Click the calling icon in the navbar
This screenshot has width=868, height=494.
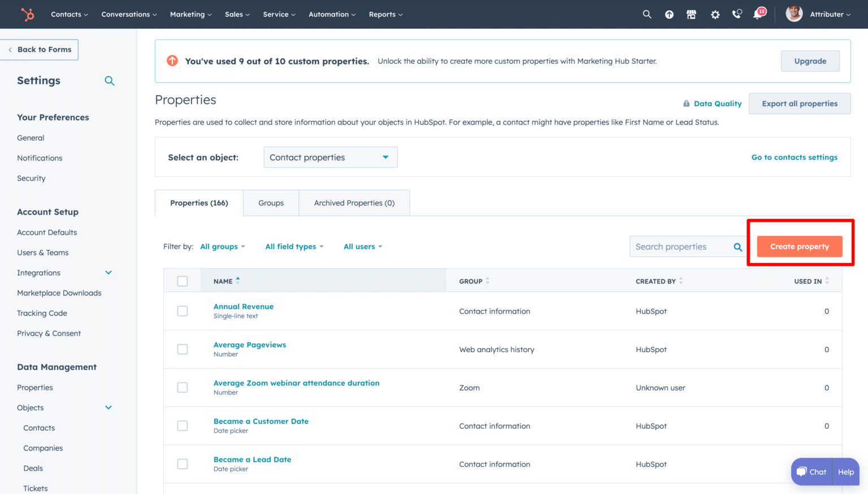coord(736,14)
